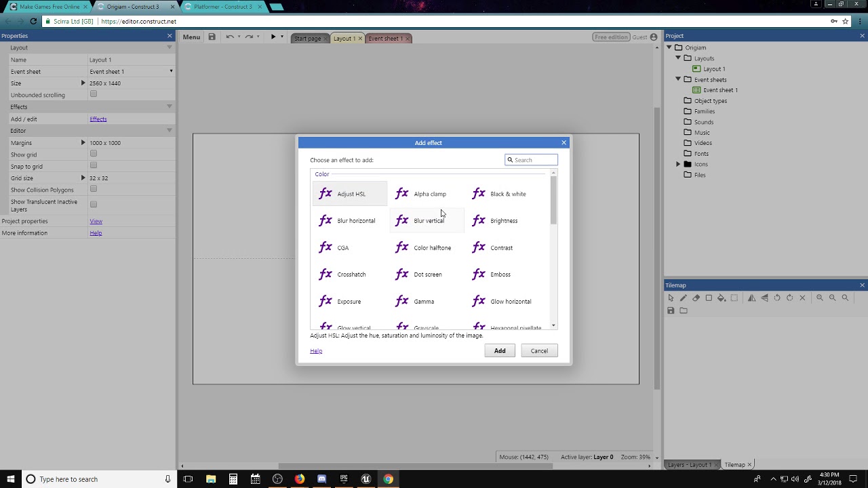Collapse the Effects properties section
Screen dimensions: 868x488
170,106
